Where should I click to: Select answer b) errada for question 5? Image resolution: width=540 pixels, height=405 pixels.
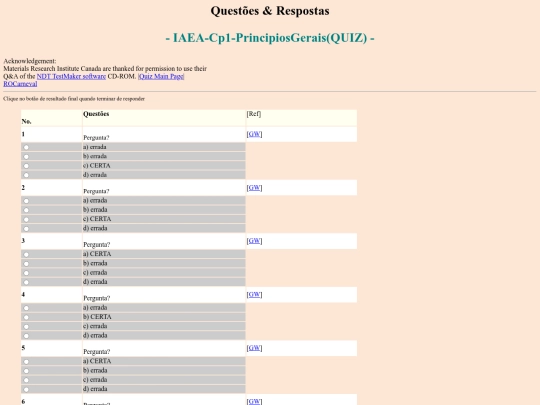pos(26,371)
